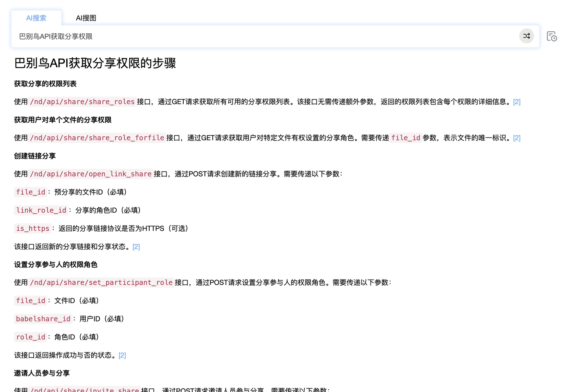564x392 pixels.
Task: Open reference [2] after 权限列表 paragraph
Action: coord(517,102)
